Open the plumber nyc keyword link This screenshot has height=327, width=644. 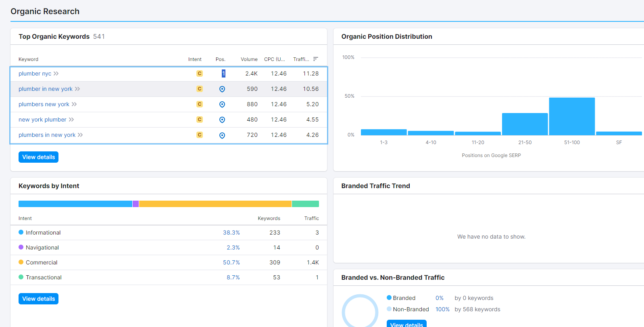[x=35, y=73]
